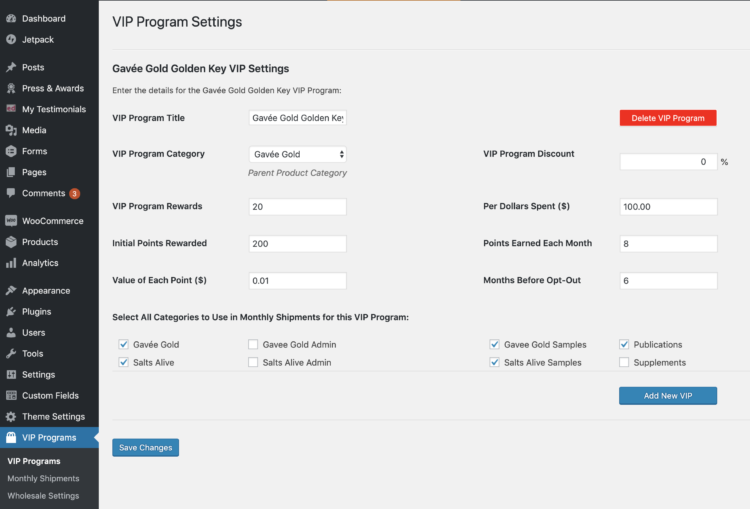750x509 pixels.
Task: Click the Plugins plug icon
Action: click(11, 312)
